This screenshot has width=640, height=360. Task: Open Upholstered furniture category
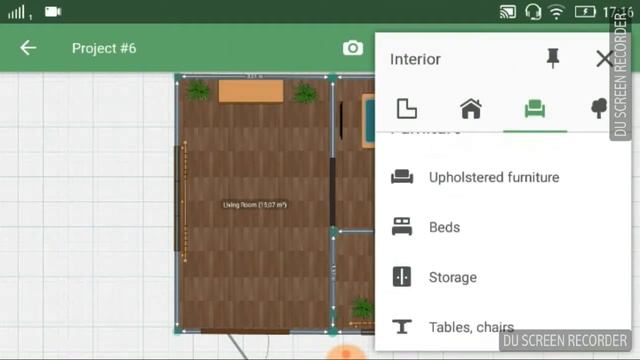pyautogui.click(x=503, y=177)
